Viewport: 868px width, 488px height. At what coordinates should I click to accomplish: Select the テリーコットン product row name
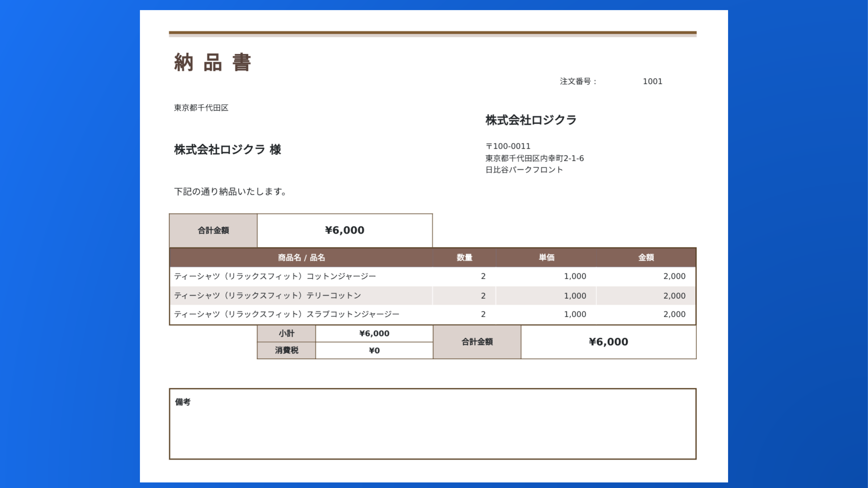pos(267,296)
